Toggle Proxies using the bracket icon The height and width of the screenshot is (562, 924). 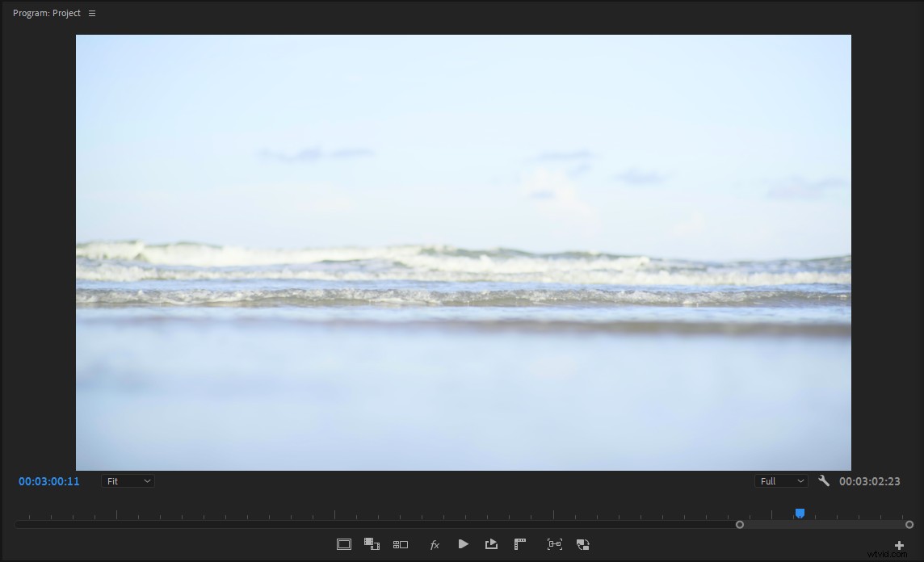click(x=555, y=544)
